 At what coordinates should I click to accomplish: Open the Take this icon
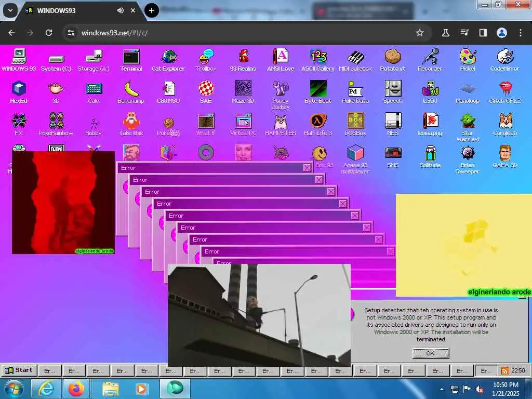[131, 124]
